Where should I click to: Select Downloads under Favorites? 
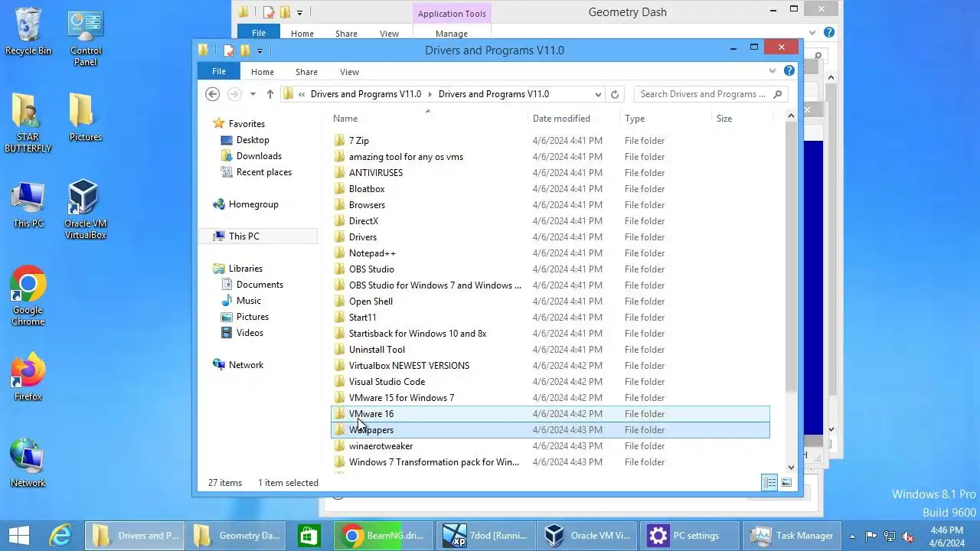click(x=259, y=156)
